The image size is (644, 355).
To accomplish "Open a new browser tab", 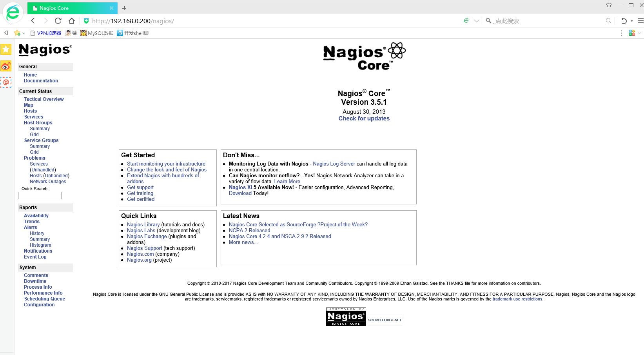I will tap(124, 8).
